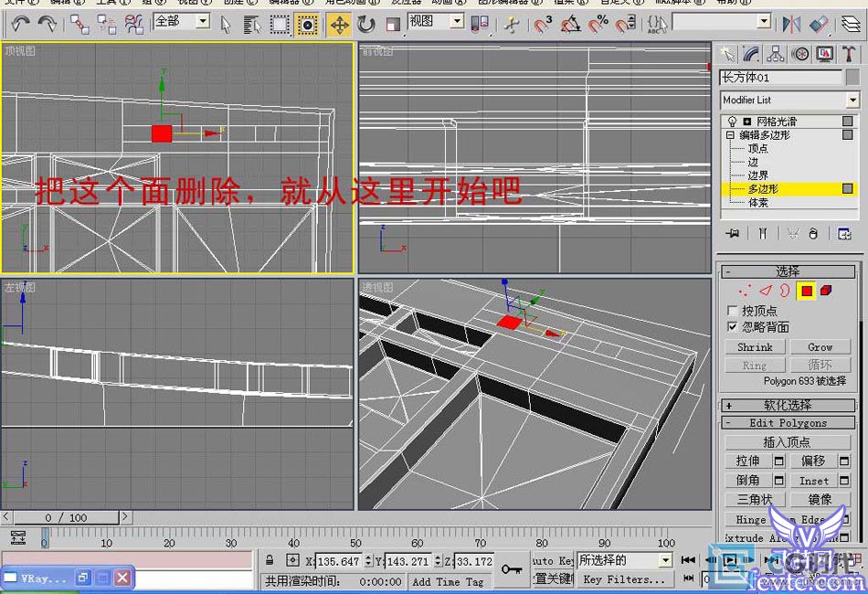Toggle the Percent Snap button

598,25
